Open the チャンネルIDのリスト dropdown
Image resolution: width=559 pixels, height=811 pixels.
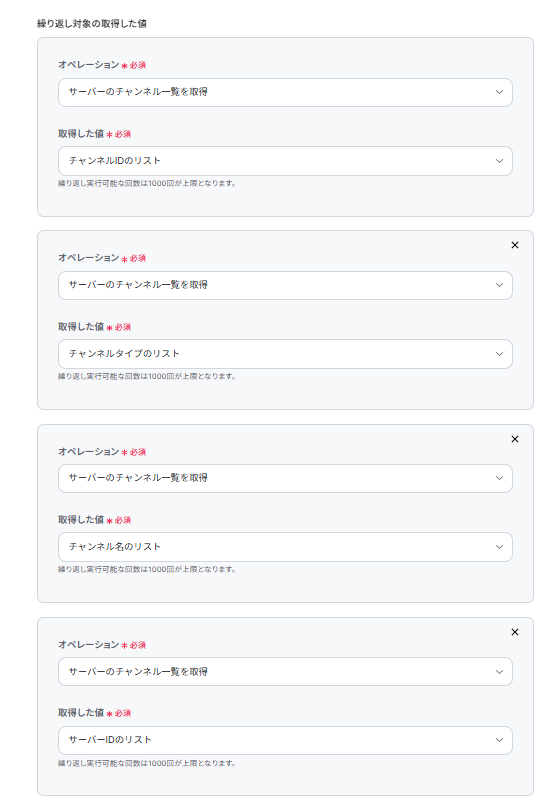click(x=285, y=161)
